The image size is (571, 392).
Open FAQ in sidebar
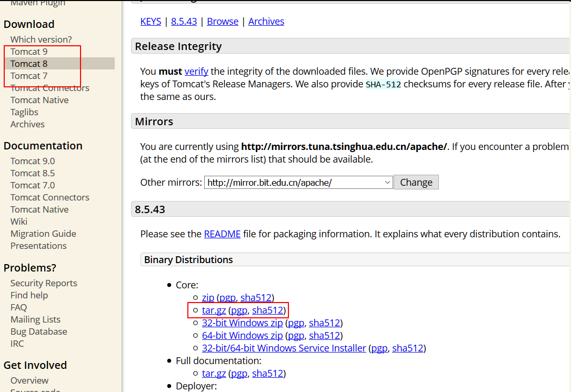pyautogui.click(x=18, y=308)
